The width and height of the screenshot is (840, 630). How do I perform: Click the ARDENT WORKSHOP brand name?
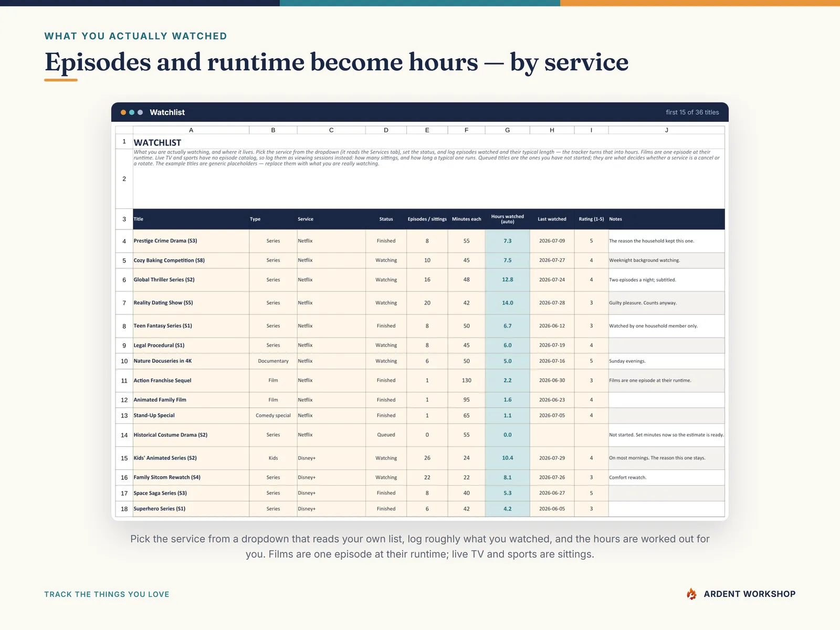coord(750,594)
